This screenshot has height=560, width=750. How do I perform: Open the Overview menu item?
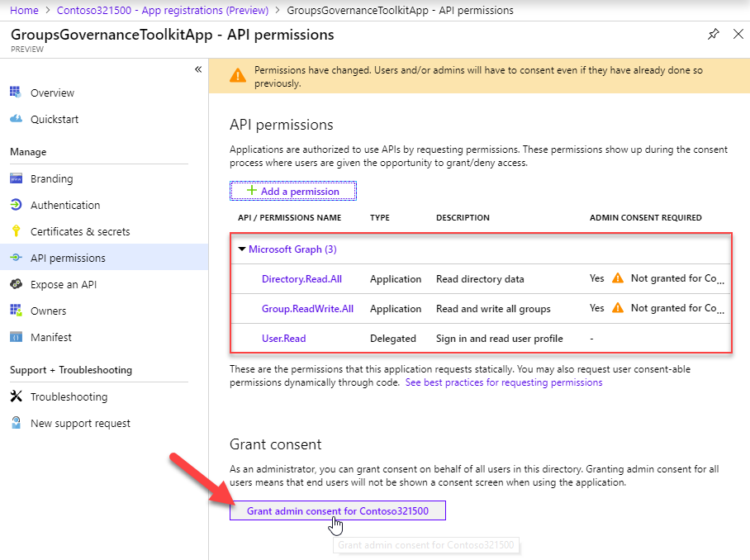[x=52, y=93]
